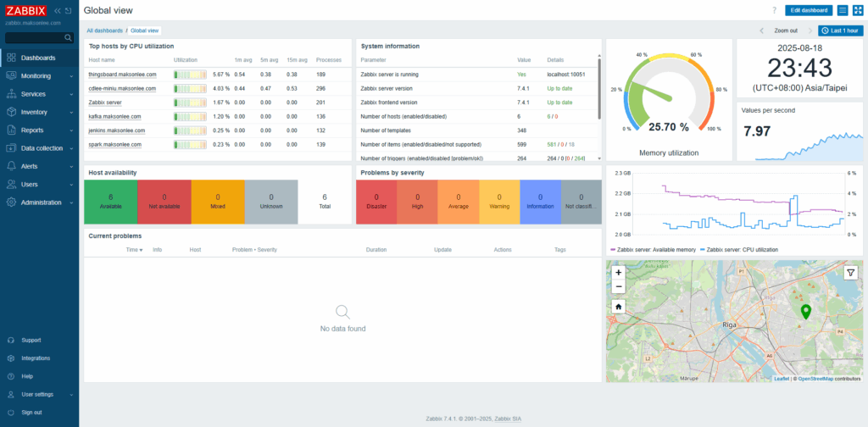Select the Sign out menu item
Viewport: 868px width, 427px height.
tap(39, 413)
